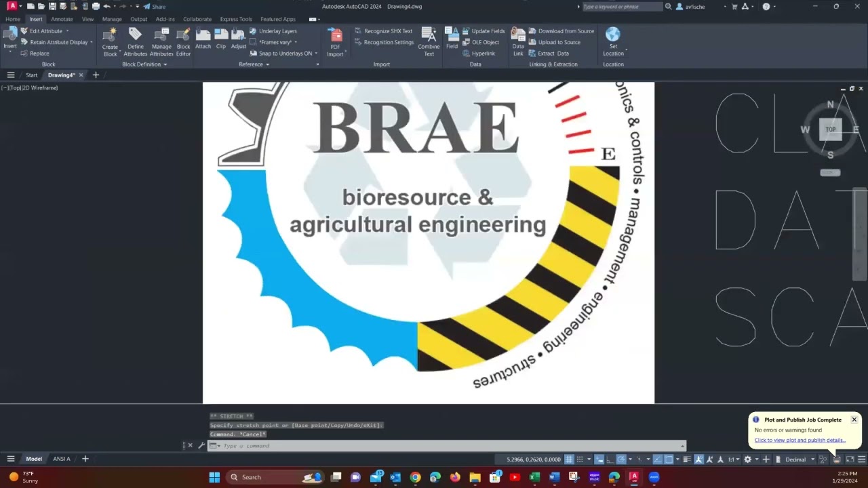Insert a Field from Data panel
Image resolution: width=868 pixels, height=488 pixels.
click(x=452, y=39)
